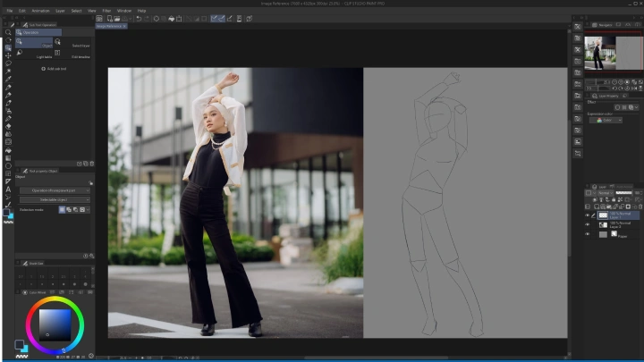This screenshot has width=644, height=362.
Task: Open the Animation menu
Action: (x=40, y=11)
